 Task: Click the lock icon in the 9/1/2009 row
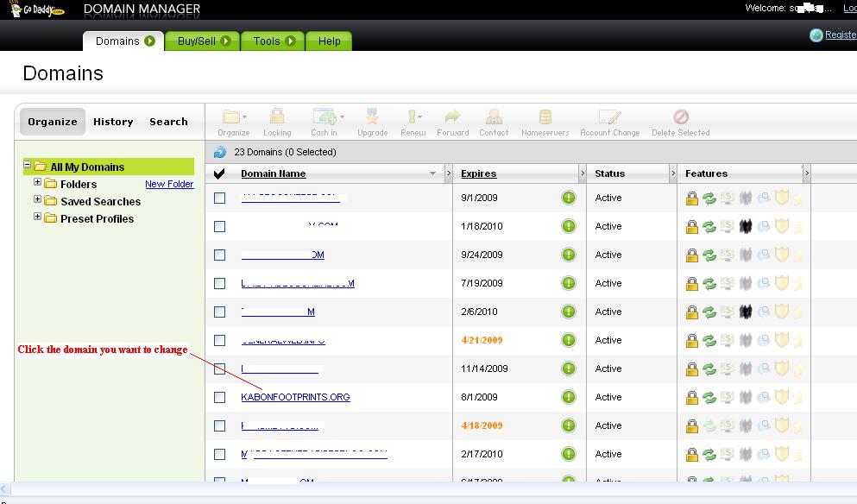click(x=692, y=198)
